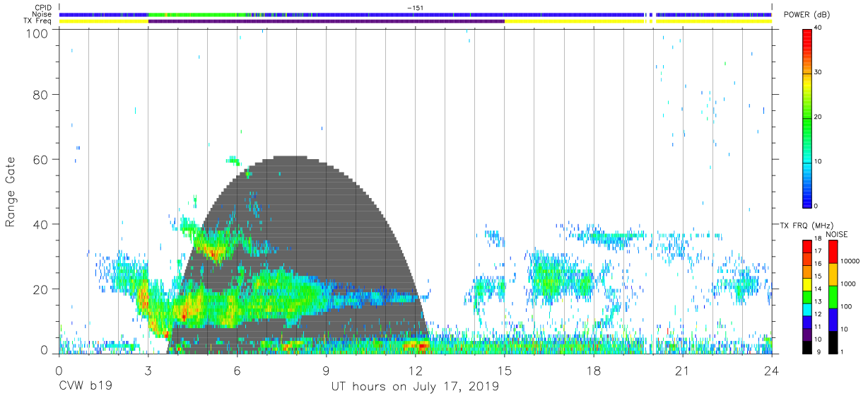Click the 60 tick on the Range Gate axis
The height and width of the screenshot is (401, 868).
point(41,159)
